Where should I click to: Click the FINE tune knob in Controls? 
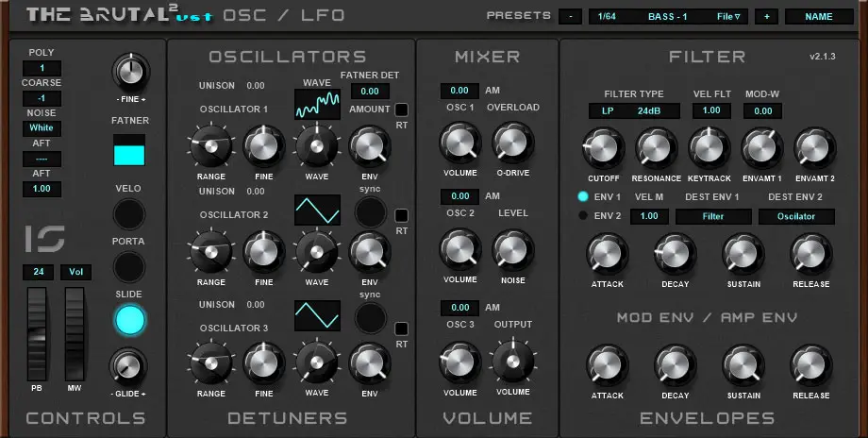click(x=131, y=73)
